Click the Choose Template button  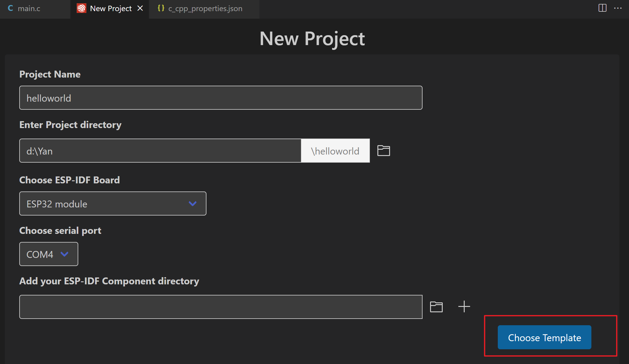[x=544, y=338]
